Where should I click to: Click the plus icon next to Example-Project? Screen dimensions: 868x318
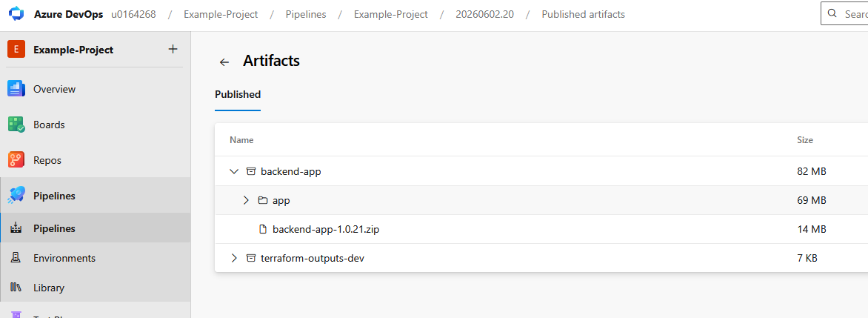173,50
